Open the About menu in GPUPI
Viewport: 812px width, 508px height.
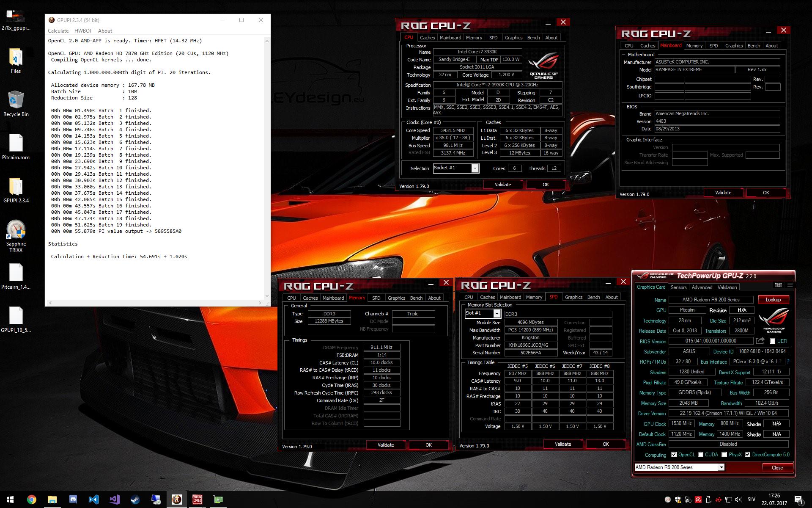pyautogui.click(x=105, y=31)
